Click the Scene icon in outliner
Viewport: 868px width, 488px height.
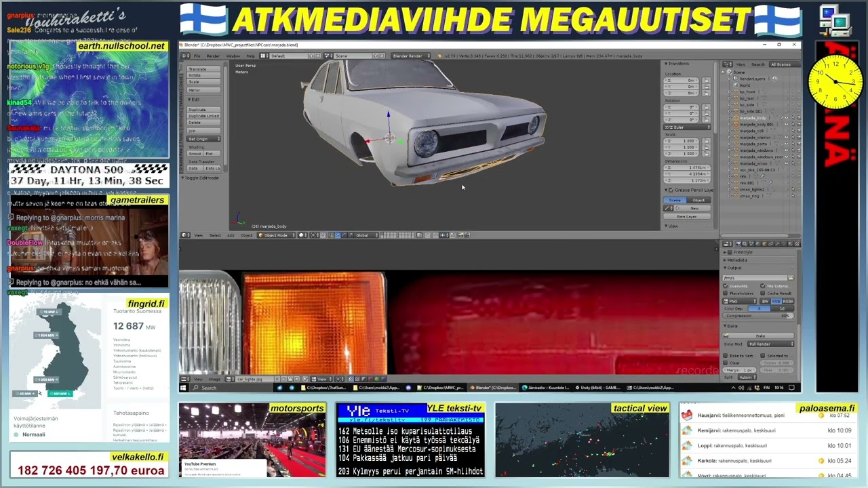[730, 72]
